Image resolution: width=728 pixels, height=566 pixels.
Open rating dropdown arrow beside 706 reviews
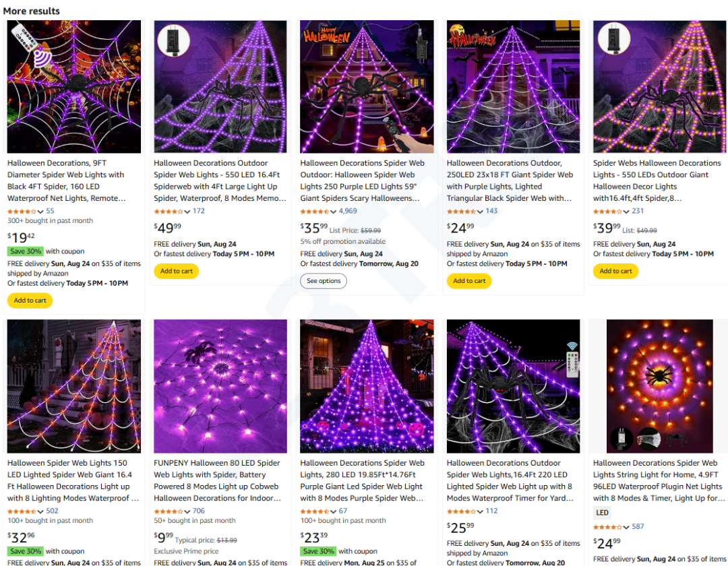point(188,511)
